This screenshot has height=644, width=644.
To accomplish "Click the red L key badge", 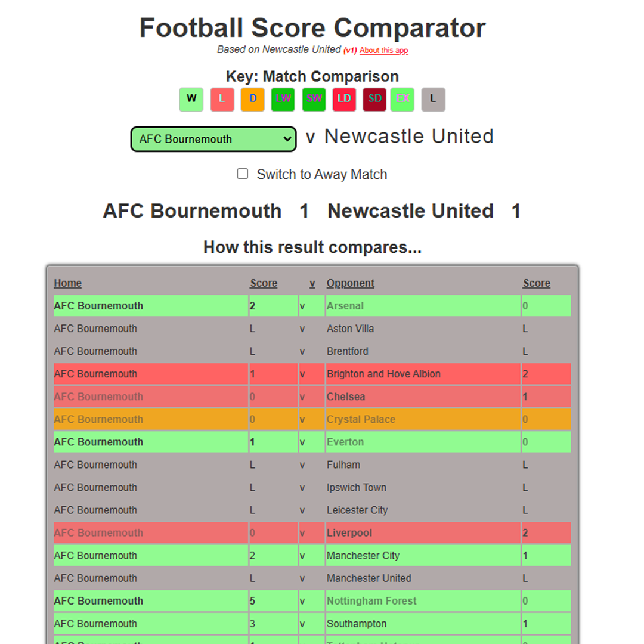I will [x=222, y=100].
